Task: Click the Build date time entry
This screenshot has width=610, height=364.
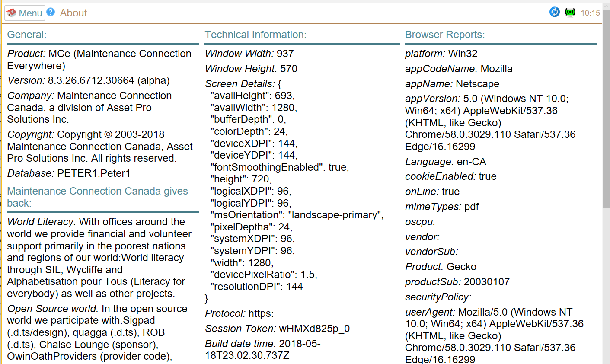Action: coord(263,350)
